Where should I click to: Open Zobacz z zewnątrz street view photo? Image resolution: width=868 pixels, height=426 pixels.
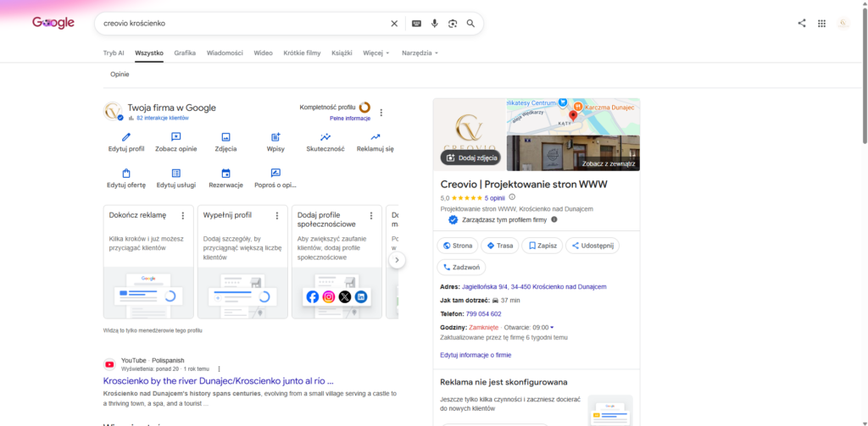pos(573,153)
